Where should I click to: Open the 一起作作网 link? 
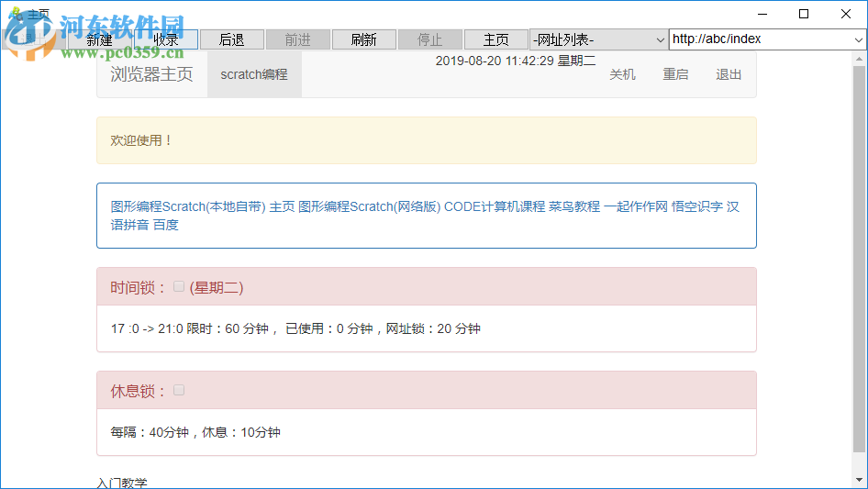pyautogui.click(x=636, y=206)
